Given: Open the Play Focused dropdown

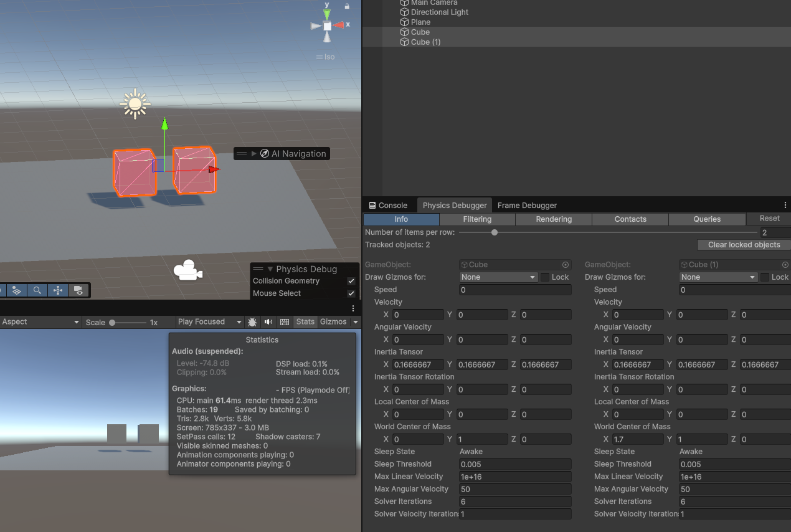Looking at the screenshot, I should click(x=209, y=322).
